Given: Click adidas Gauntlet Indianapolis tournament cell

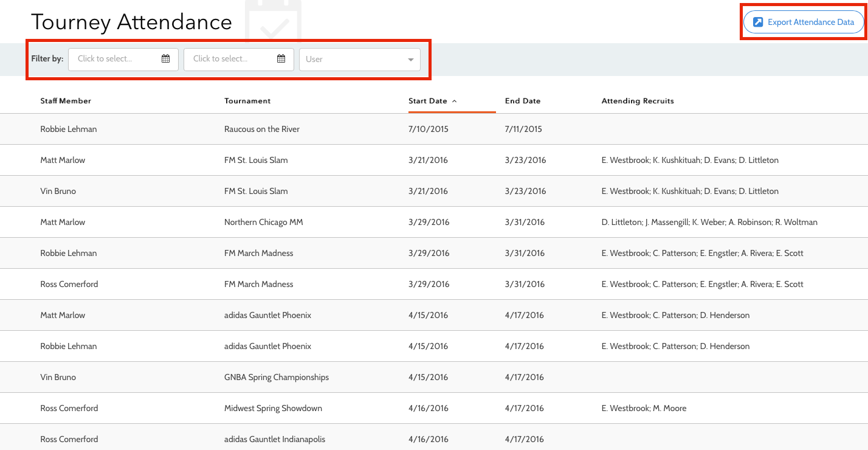Looking at the screenshot, I should coord(275,439).
